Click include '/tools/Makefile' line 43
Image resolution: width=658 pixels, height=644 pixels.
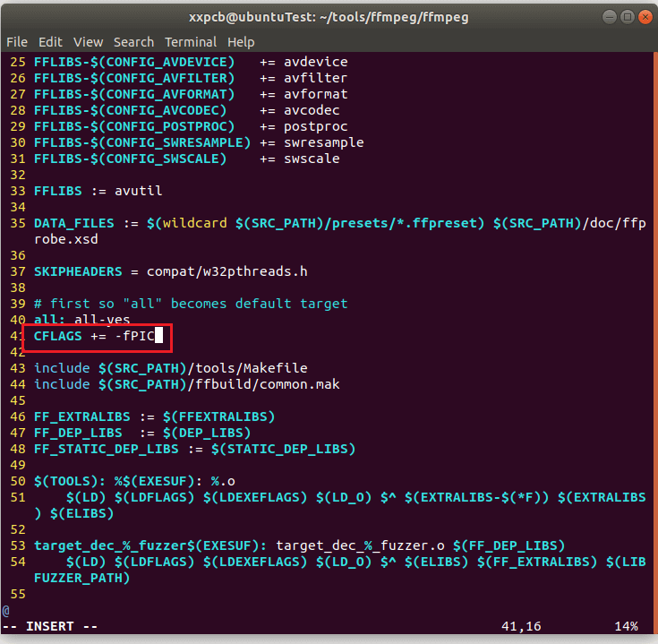(x=170, y=368)
